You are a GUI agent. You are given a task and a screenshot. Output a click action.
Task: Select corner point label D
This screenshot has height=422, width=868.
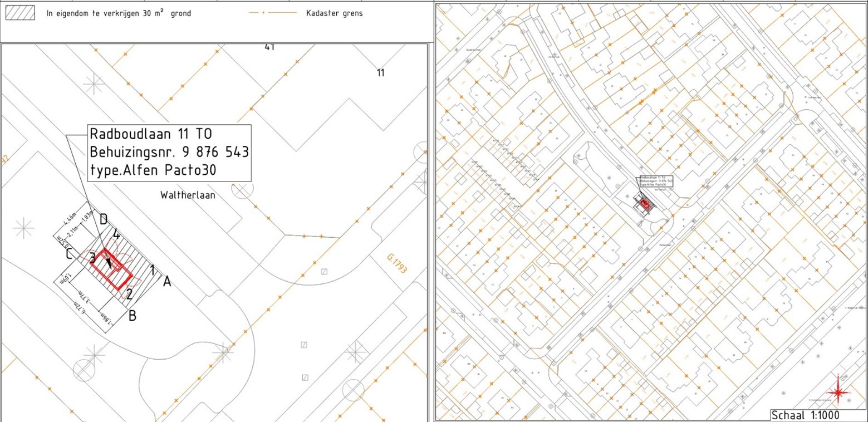(x=104, y=219)
